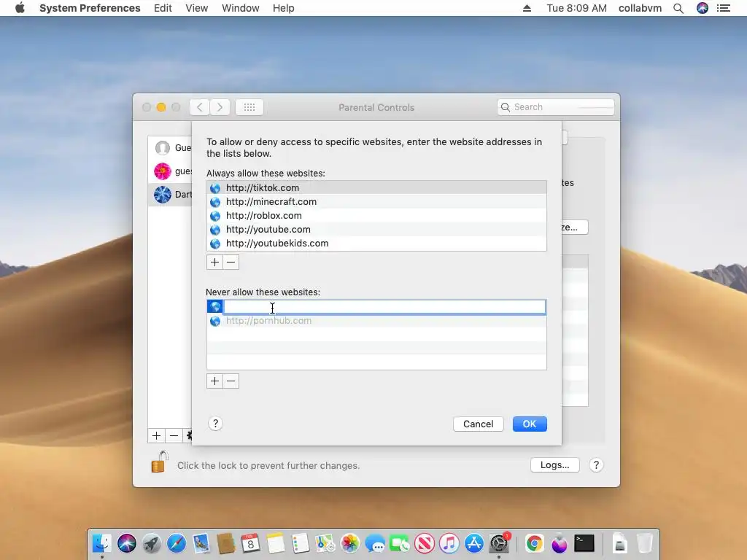
Task: Open Siri from the menu bar
Action: [703, 8]
